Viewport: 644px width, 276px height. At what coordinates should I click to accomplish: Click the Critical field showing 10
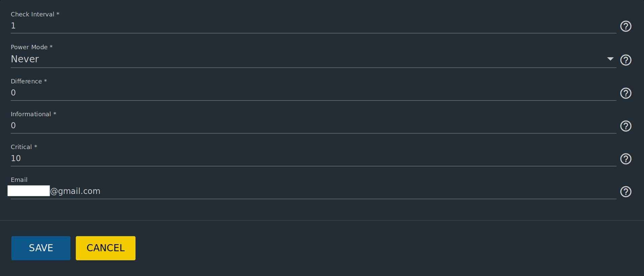point(302,158)
